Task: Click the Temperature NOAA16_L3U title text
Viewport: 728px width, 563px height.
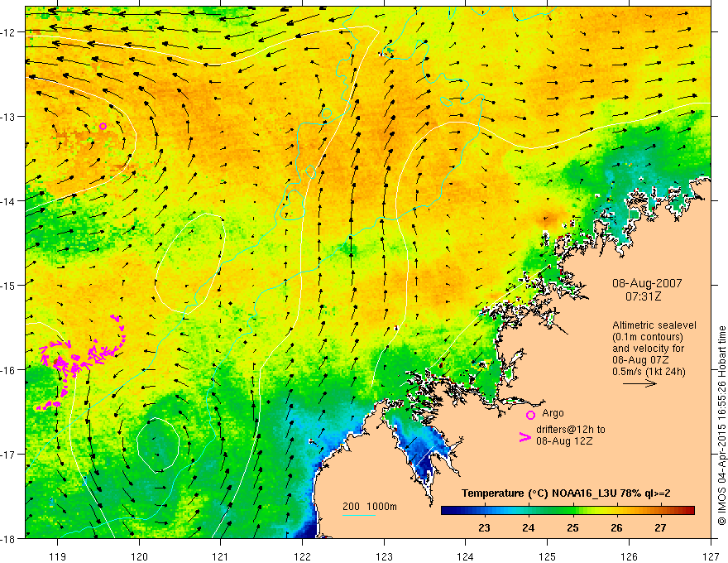Action: [566, 493]
